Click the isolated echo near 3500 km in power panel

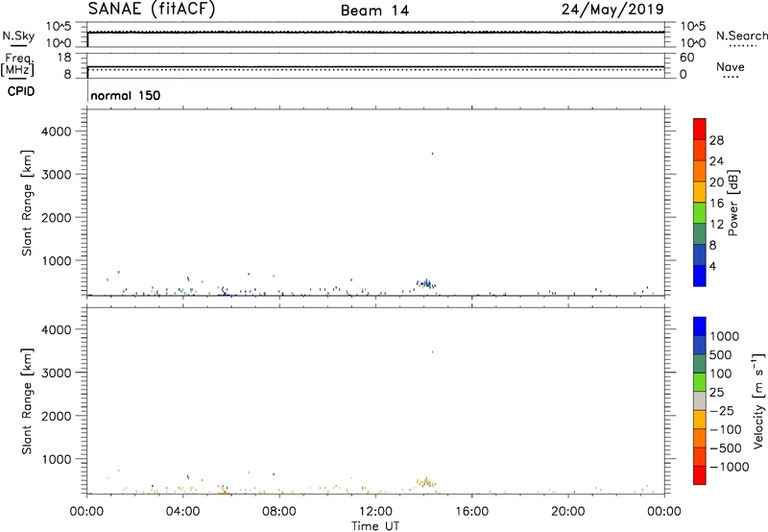pyautogui.click(x=432, y=154)
